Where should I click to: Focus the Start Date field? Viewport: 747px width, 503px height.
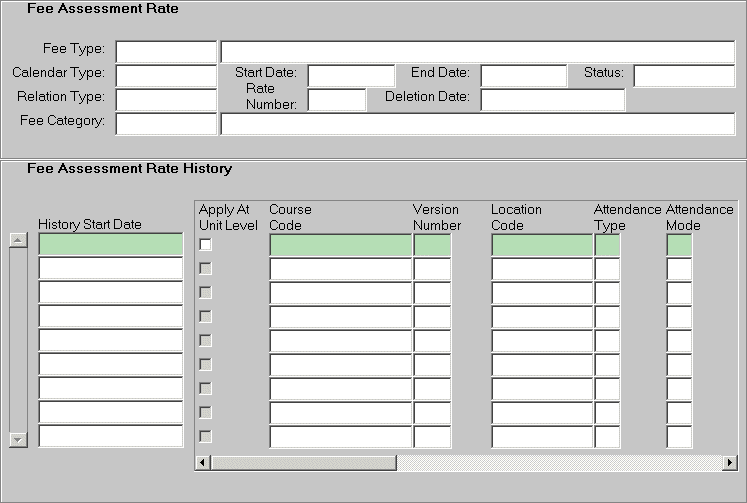click(x=351, y=76)
